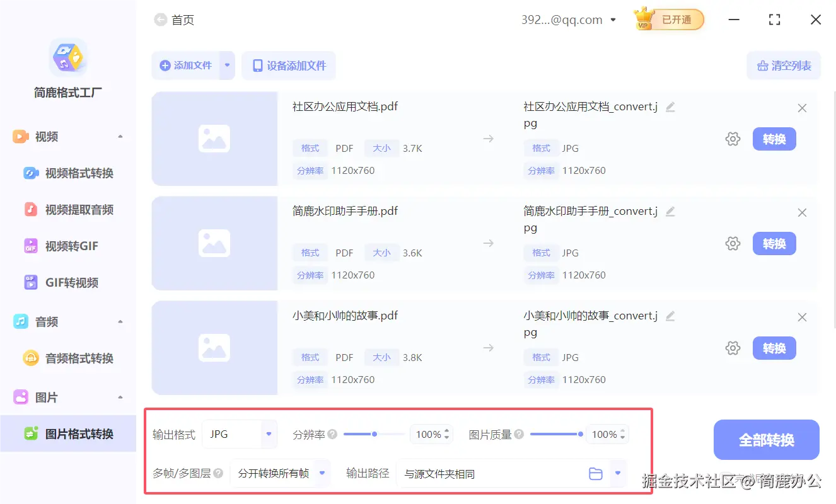Convert 社区办公应用文档.pdf with 转换 button

click(x=774, y=139)
